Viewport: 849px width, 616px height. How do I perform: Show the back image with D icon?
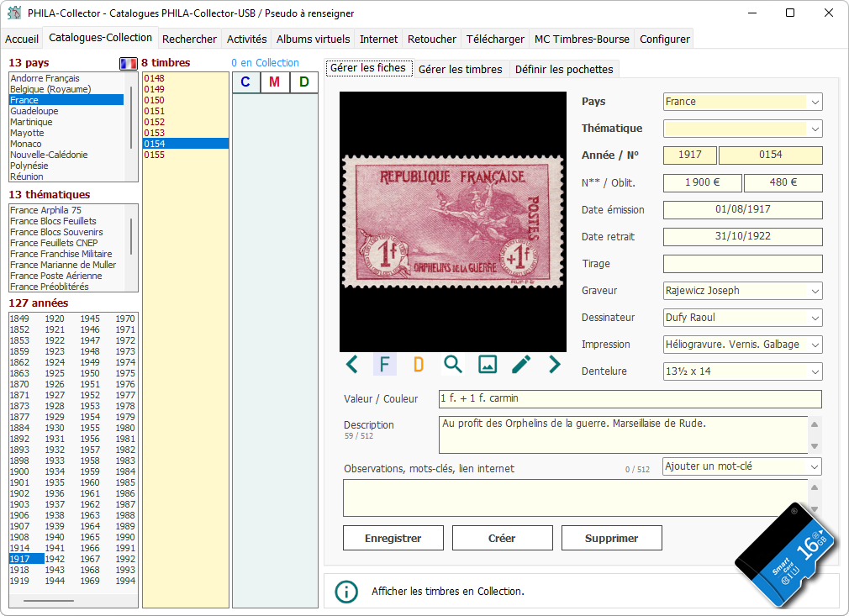tap(419, 364)
